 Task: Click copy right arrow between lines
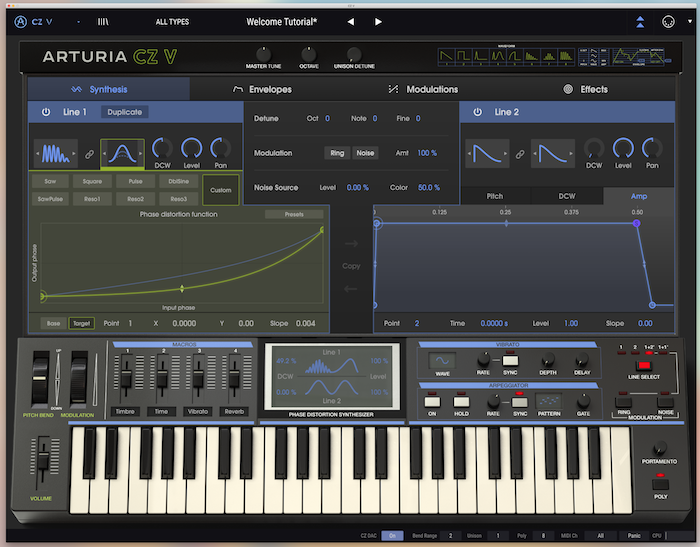(x=351, y=243)
